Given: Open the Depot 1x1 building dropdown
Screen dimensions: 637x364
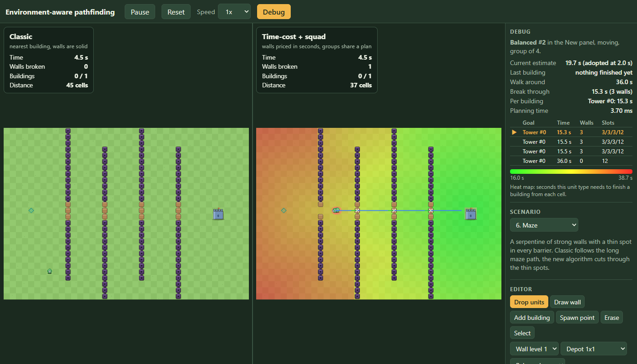Looking at the screenshot, I should pos(594,349).
